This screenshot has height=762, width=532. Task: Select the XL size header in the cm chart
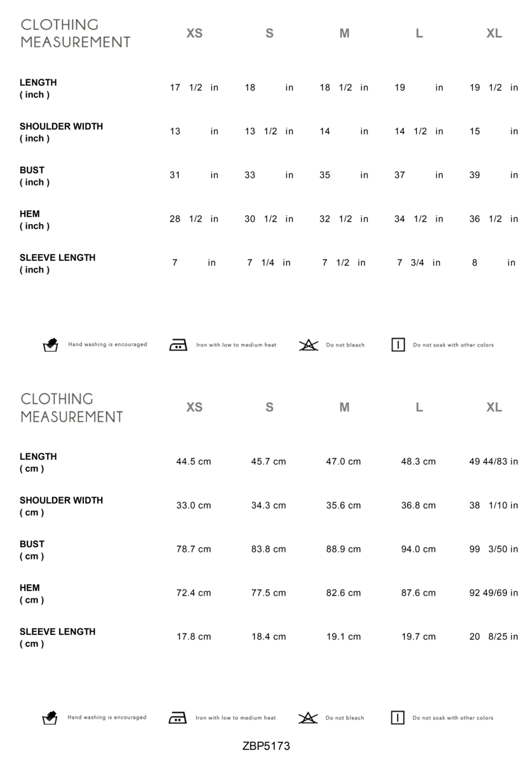[x=494, y=407]
